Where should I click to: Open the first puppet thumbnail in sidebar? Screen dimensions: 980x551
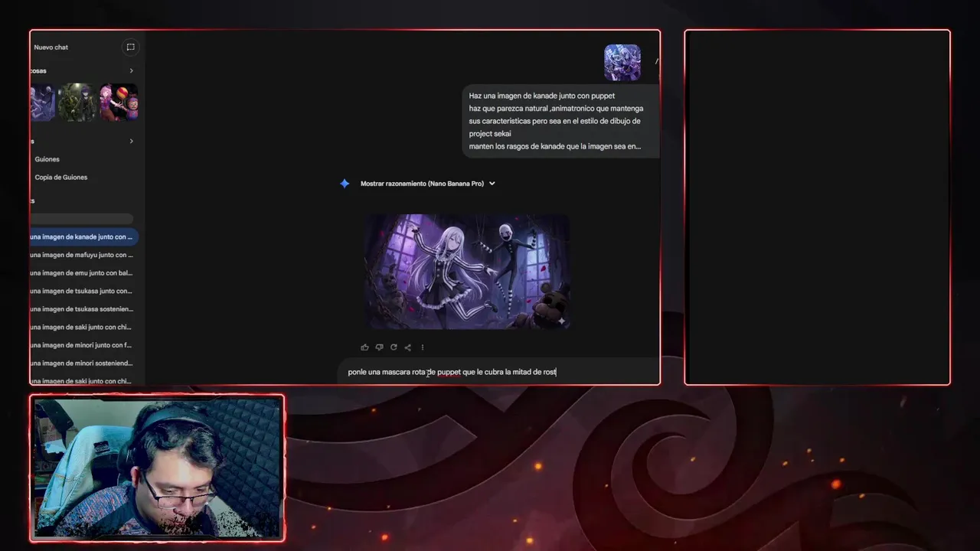point(43,103)
